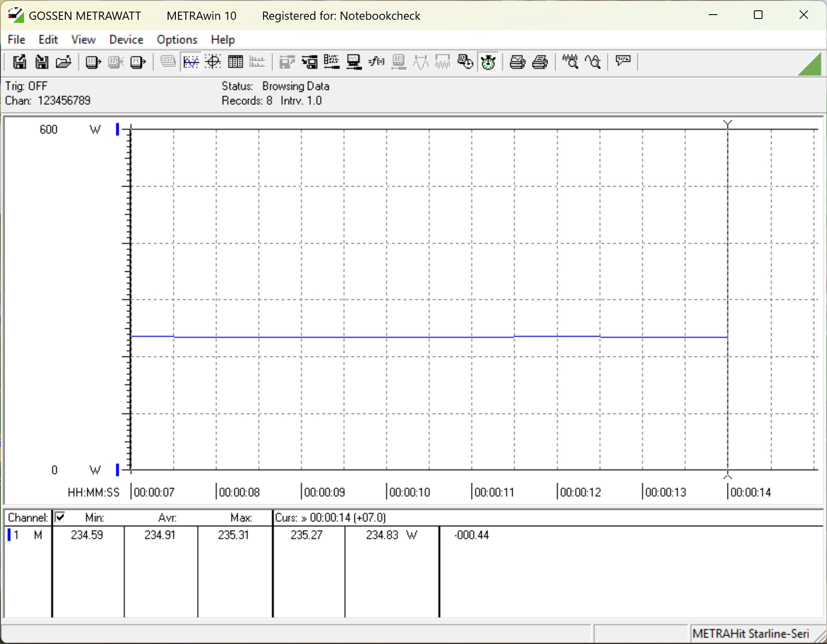Open the Help menu
The height and width of the screenshot is (644, 827).
pyautogui.click(x=222, y=40)
